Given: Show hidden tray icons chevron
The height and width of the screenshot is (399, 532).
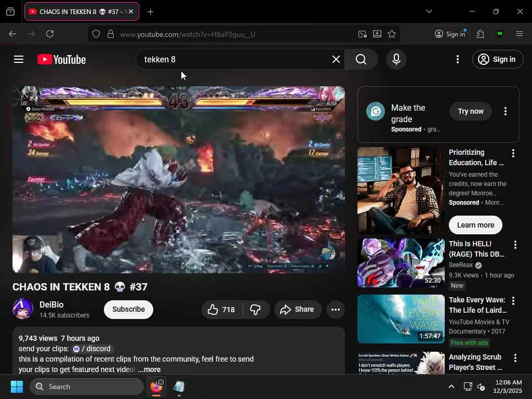Looking at the screenshot, I should point(451,387).
